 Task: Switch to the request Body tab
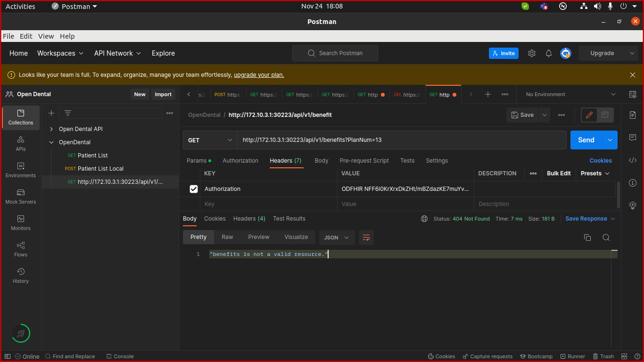coord(322,161)
